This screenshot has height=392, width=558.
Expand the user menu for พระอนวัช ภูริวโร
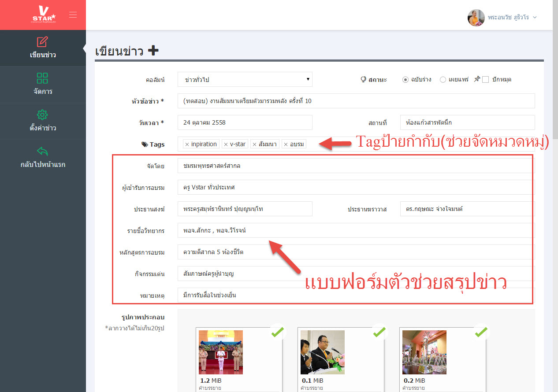[x=535, y=18]
